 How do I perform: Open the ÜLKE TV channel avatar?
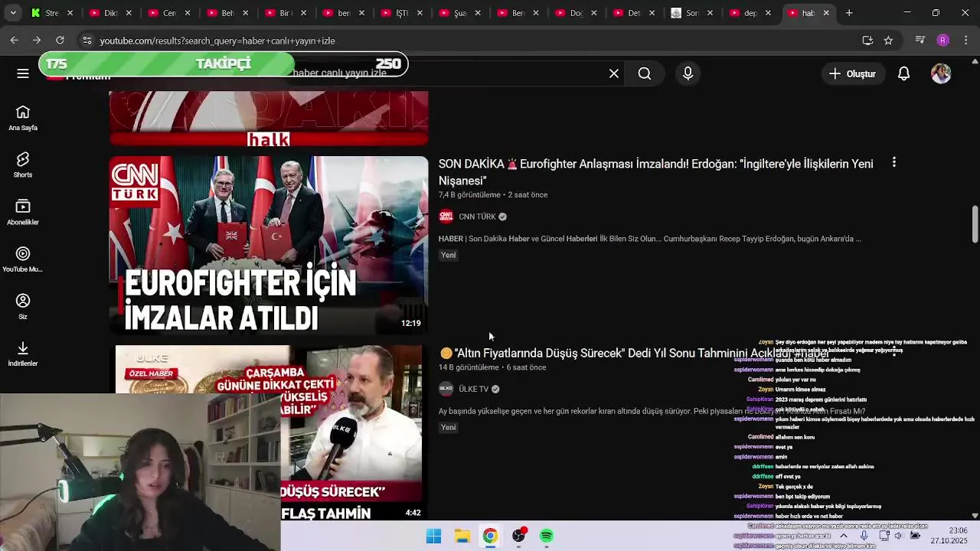pyautogui.click(x=446, y=389)
